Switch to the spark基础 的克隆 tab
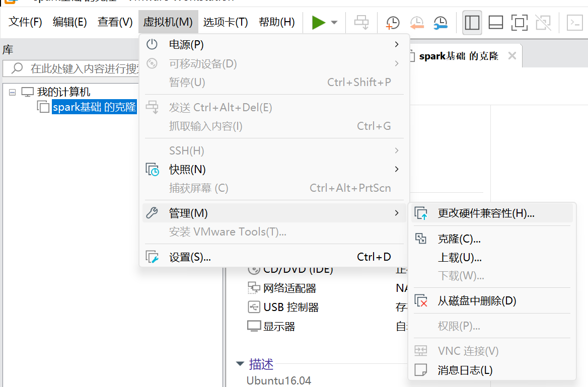Image resolution: width=588 pixels, height=387 pixels. [459, 56]
